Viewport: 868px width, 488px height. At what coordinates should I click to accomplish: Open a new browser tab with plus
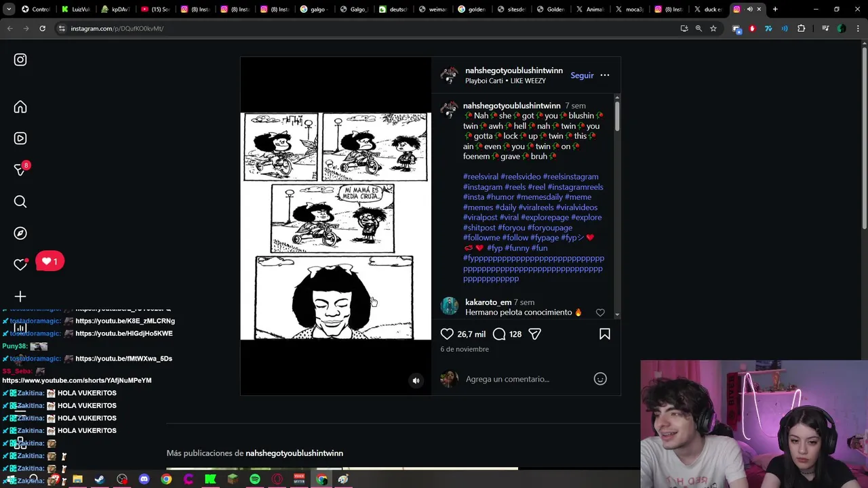pos(775,9)
